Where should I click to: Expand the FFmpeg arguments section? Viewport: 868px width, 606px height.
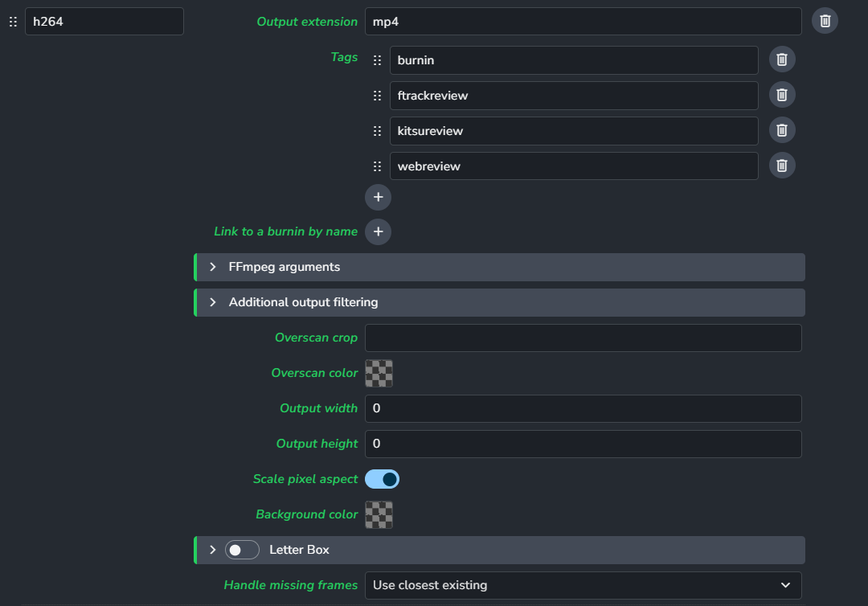coord(213,267)
